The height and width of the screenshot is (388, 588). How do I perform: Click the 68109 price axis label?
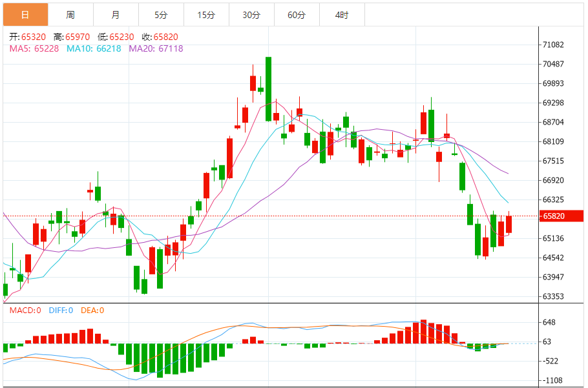[554, 141]
